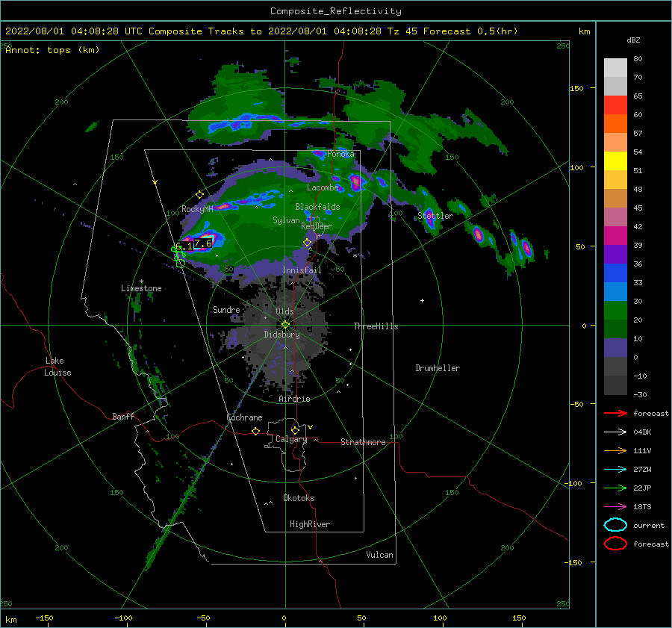Select the 6.1 storm top label
The width and height of the screenshot is (672, 628).
point(184,246)
